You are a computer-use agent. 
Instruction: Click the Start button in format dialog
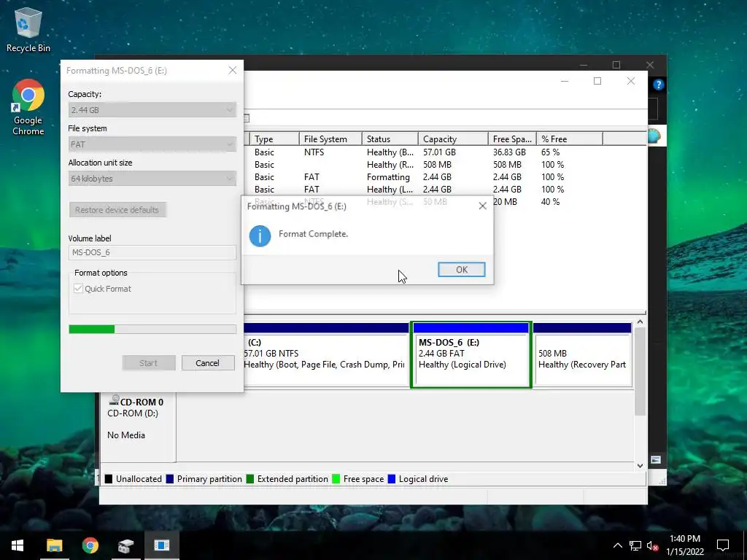coord(149,363)
